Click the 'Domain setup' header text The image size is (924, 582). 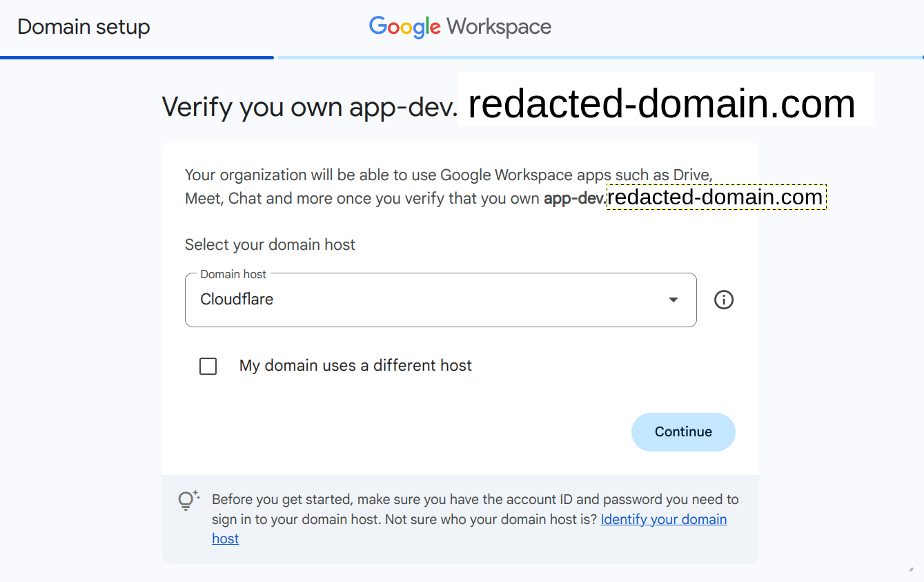[83, 27]
